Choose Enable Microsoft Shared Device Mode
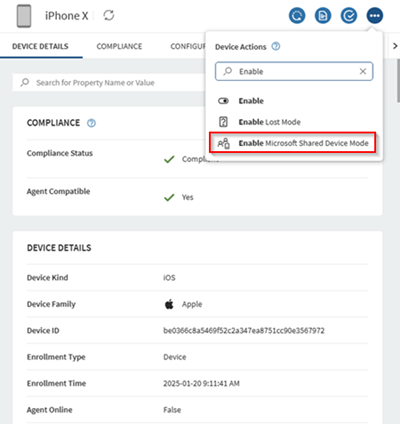Screen dimensions: 400x424 [293, 143]
